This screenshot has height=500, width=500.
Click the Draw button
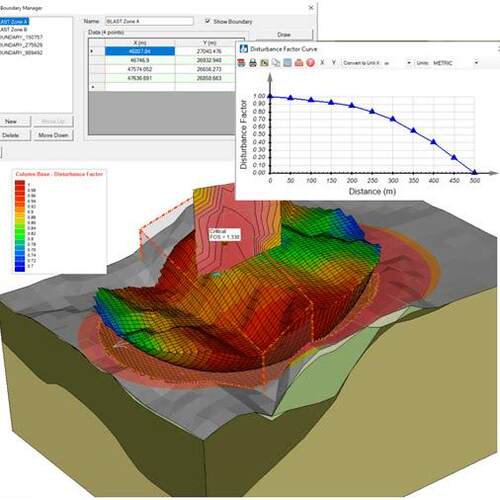[x=284, y=35]
